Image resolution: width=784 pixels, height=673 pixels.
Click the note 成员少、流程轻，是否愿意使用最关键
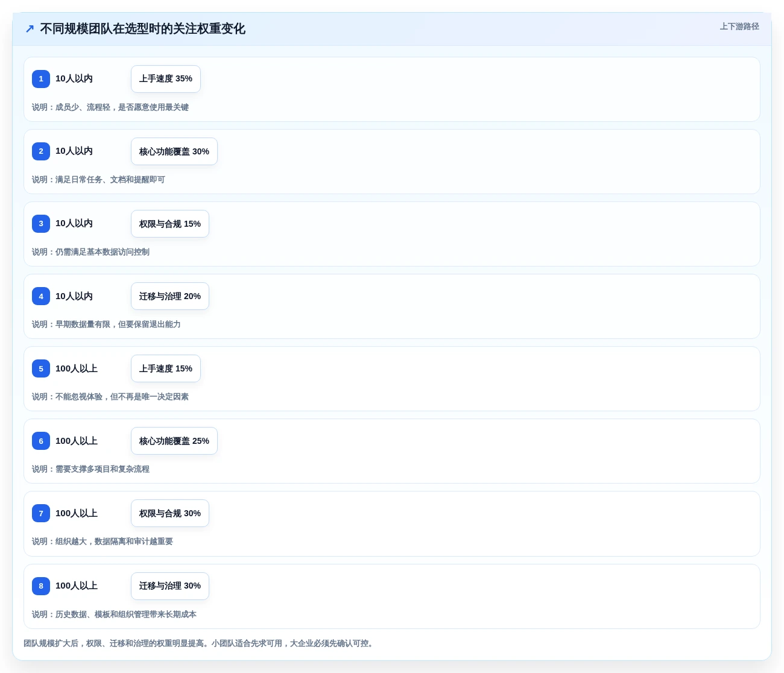(122, 107)
